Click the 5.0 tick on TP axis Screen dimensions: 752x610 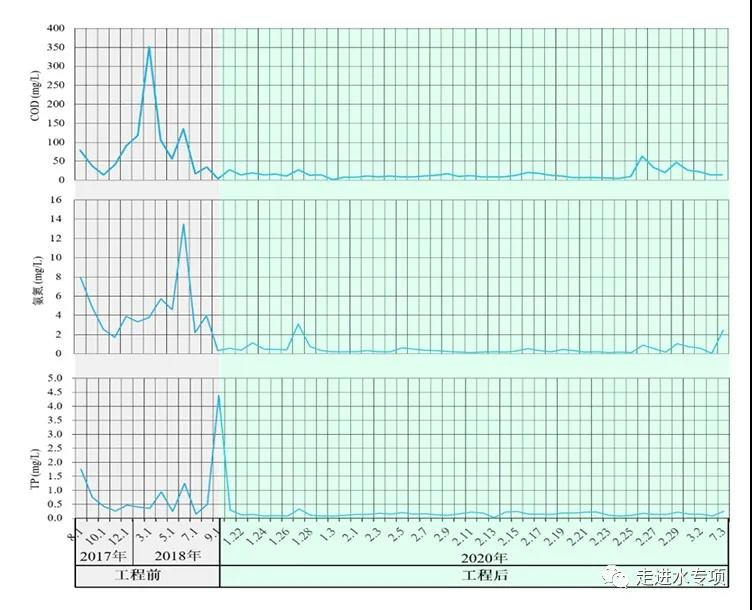(58, 378)
